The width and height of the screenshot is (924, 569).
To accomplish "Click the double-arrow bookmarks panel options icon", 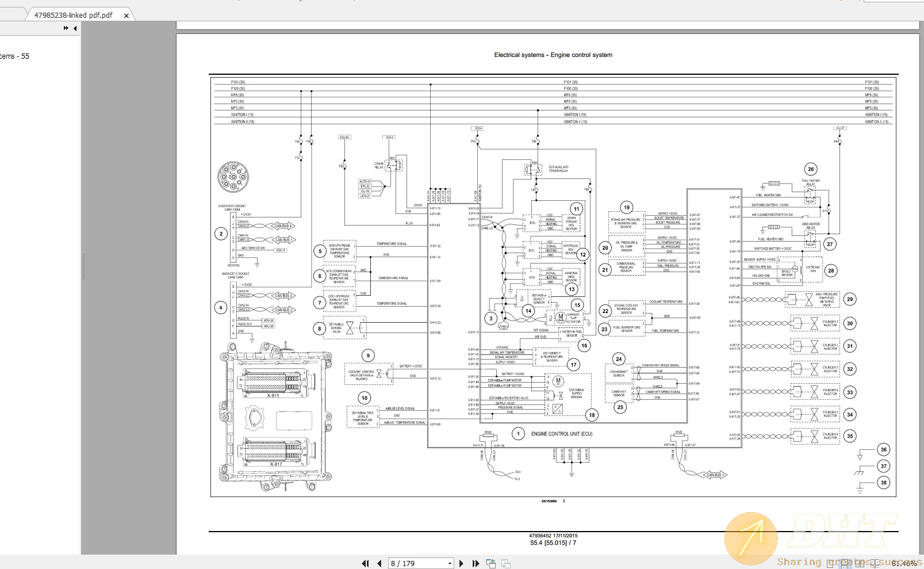I will [66, 28].
